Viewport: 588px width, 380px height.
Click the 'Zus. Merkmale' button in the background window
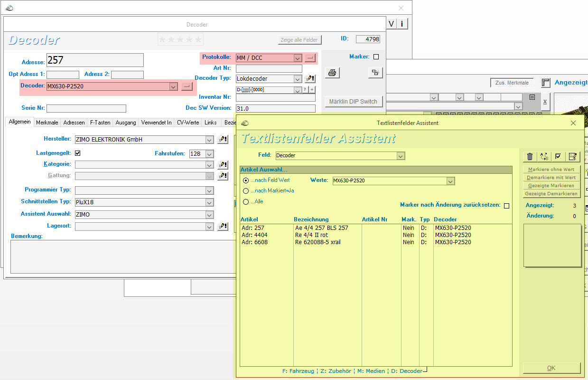[x=512, y=83]
